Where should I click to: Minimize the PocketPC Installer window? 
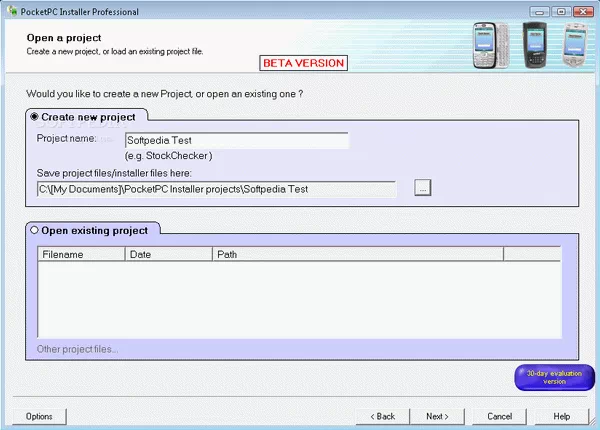(x=539, y=12)
